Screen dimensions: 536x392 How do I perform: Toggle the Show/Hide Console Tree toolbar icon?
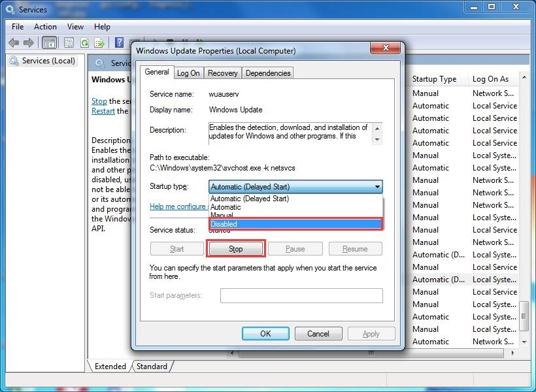coord(49,42)
